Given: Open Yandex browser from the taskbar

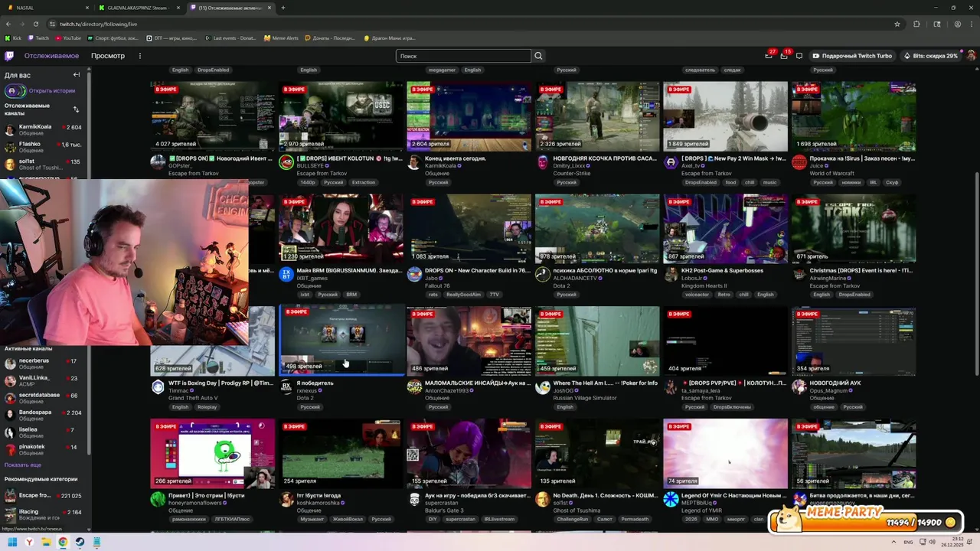Looking at the screenshot, I should [x=29, y=543].
